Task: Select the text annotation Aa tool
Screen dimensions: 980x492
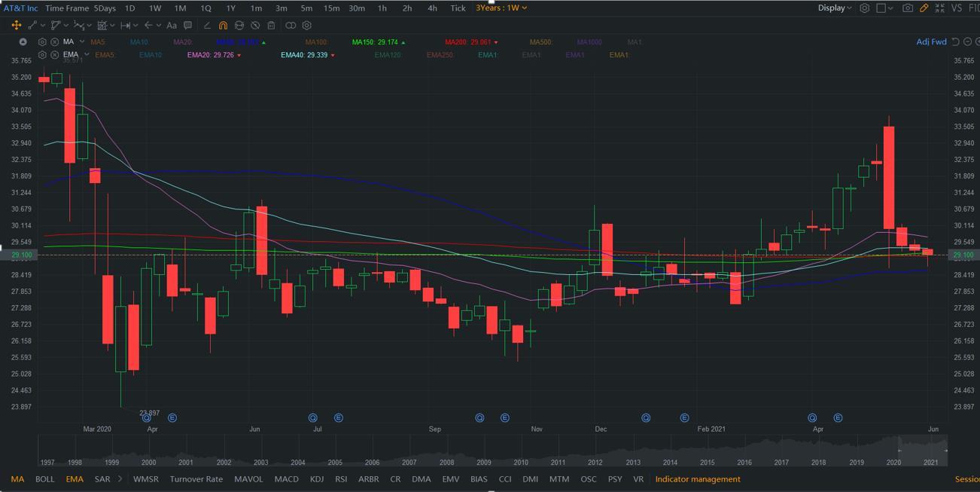Action: click(x=172, y=25)
